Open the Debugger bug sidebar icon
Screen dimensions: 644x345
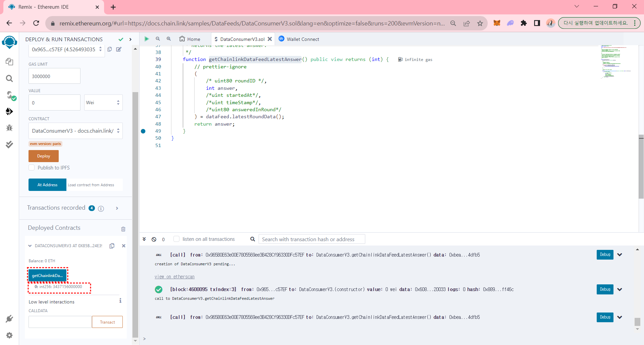click(9, 128)
